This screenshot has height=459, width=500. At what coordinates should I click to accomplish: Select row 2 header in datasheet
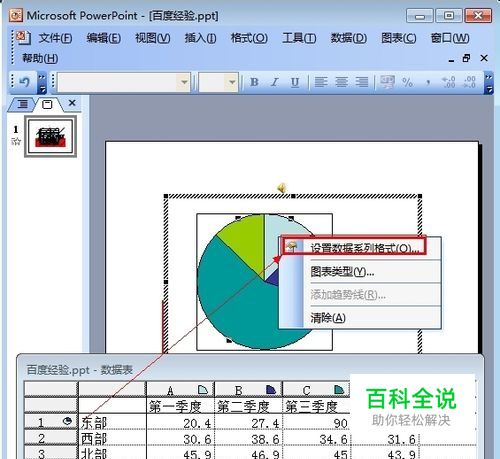(x=51, y=438)
